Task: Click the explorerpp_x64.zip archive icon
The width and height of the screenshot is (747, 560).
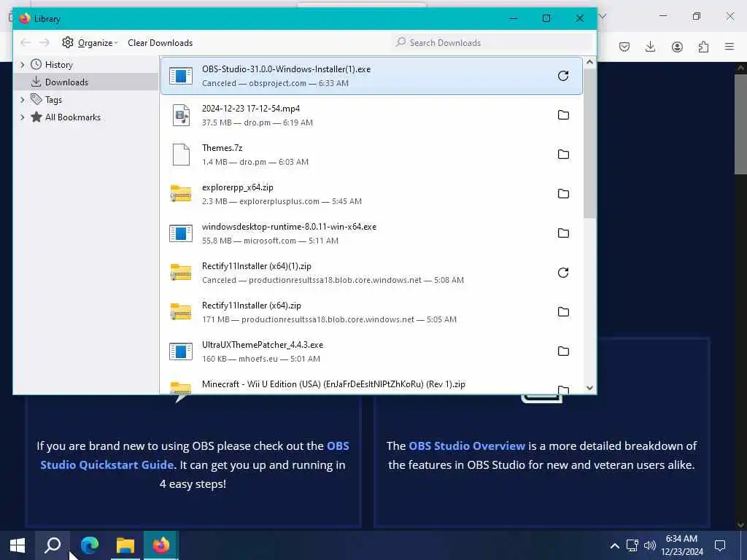Action: pos(181,194)
